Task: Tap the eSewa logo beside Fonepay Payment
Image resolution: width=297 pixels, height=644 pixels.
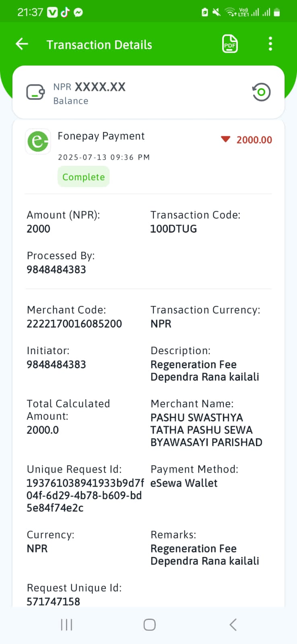Action: [x=38, y=141]
